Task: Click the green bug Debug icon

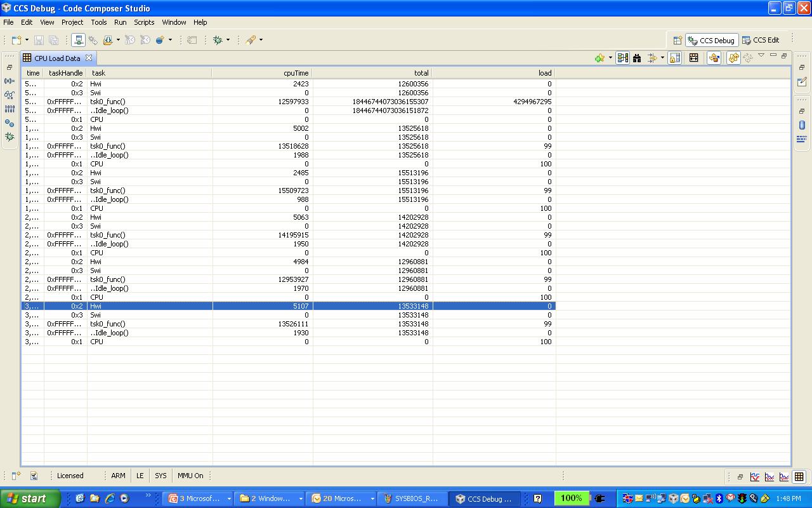Action: tap(218, 40)
